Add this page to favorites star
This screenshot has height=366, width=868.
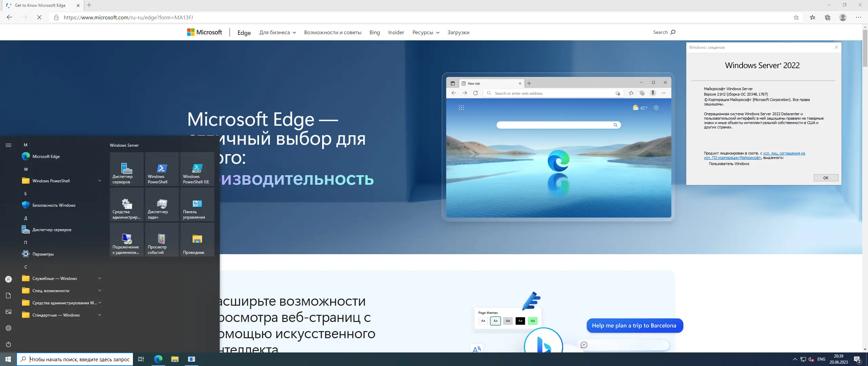(x=796, y=18)
